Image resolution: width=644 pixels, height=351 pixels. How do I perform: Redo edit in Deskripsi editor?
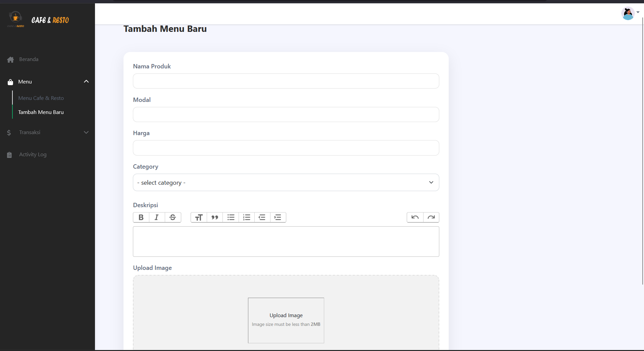coord(431,217)
